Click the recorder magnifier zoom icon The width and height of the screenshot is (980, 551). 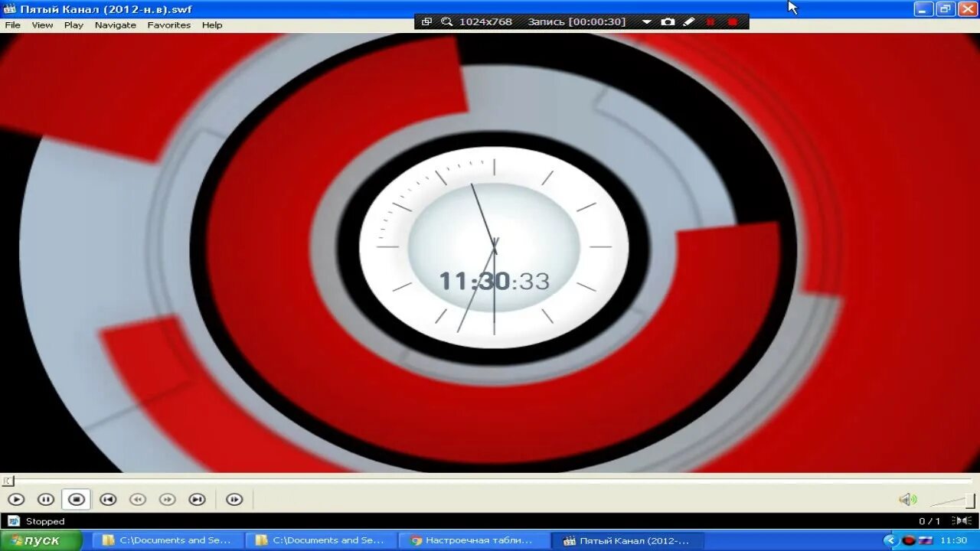click(x=446, y=21)
